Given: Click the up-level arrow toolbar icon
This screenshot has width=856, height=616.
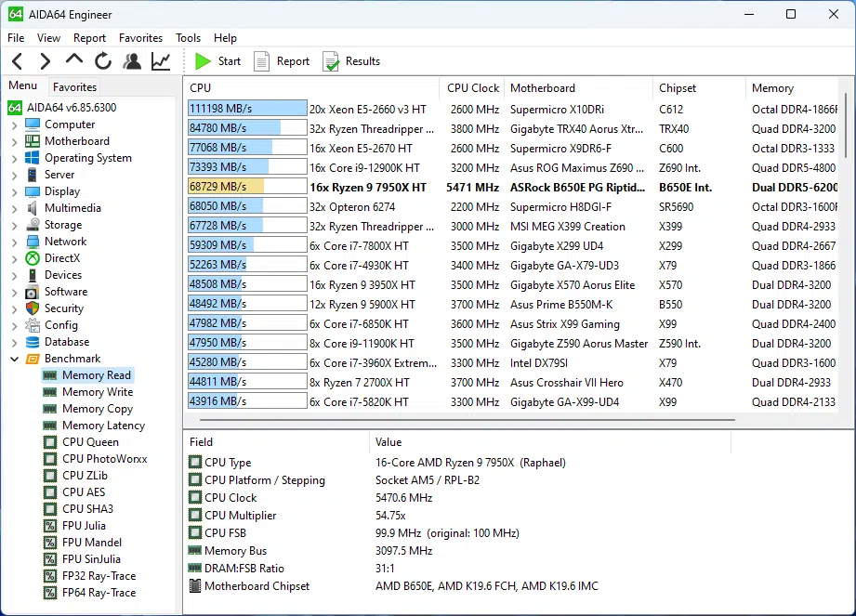Looking at the screenshot, I should point(74,59).
